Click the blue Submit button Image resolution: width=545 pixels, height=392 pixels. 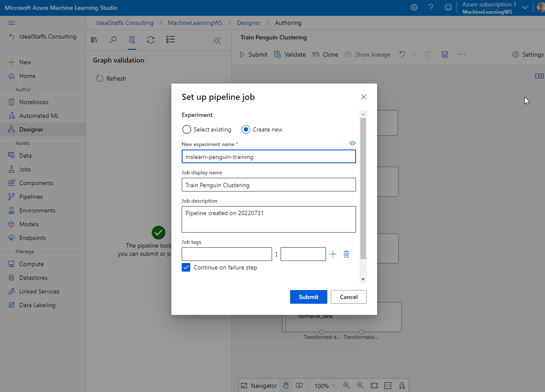[x=308, y=297]
